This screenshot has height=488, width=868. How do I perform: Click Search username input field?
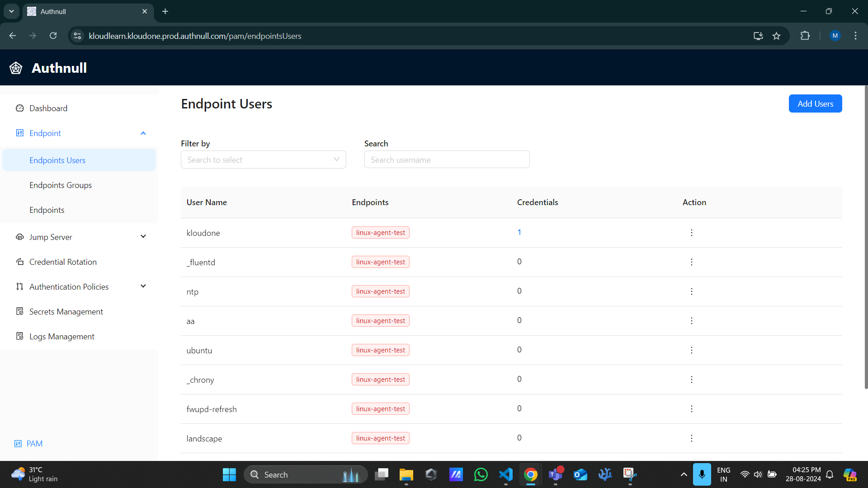click(447, 159)
